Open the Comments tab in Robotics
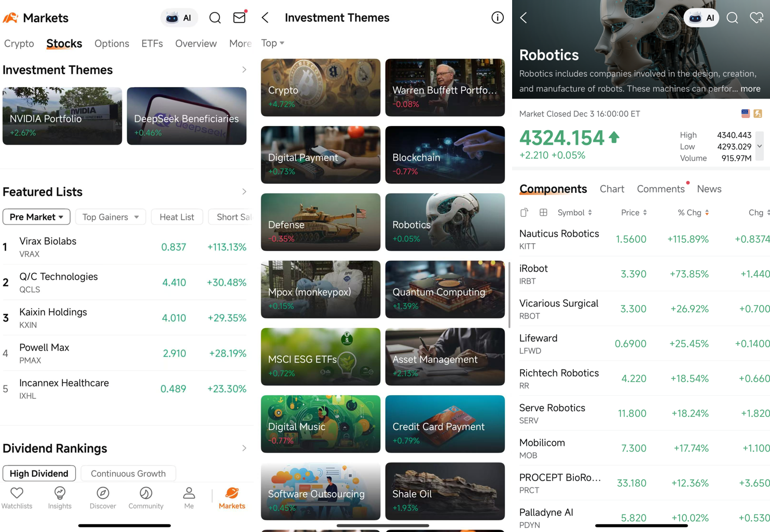 click(661, 189)
